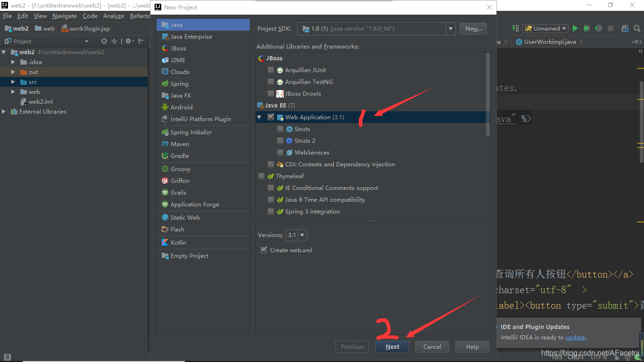Select Griffon project type

[203, 181]
